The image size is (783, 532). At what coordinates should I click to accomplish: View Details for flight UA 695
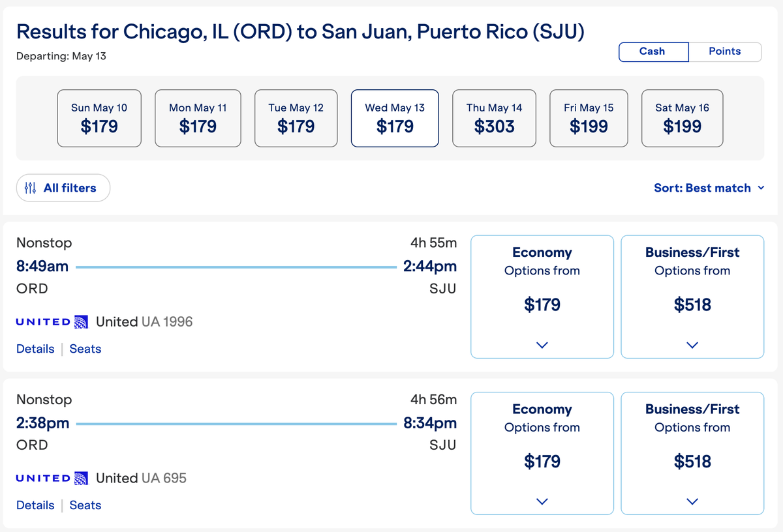[35, 505]
